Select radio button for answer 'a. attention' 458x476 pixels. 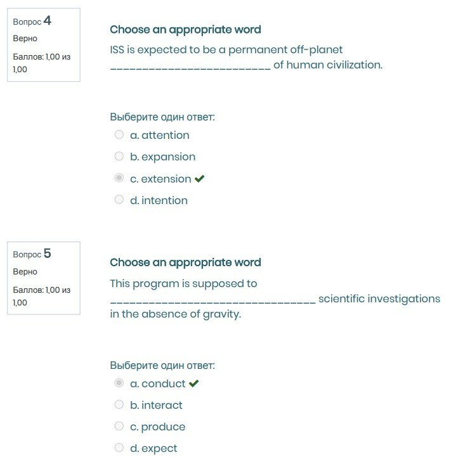coord(119,135)
